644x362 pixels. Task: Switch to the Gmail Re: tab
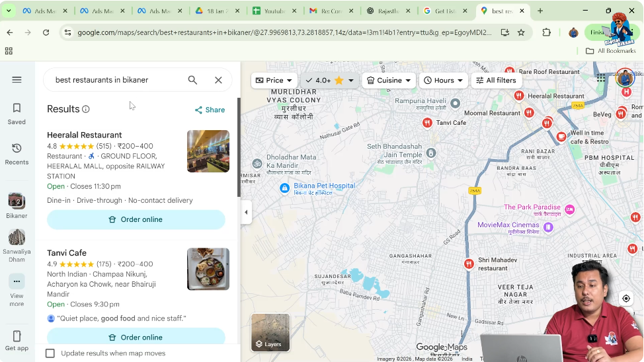[331, 11]
